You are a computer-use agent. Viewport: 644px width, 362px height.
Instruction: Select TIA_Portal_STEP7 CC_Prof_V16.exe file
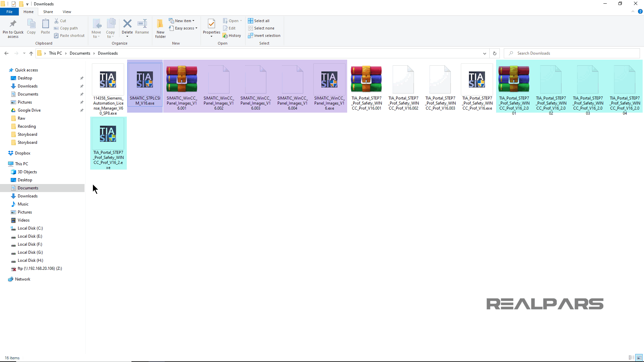click(477, 87)
